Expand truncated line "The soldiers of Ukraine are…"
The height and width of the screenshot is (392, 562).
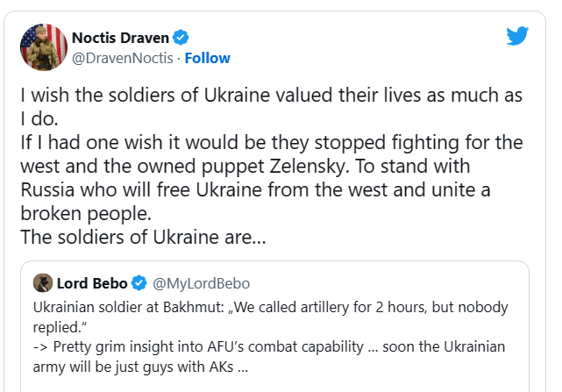click(x=143, y=237)
